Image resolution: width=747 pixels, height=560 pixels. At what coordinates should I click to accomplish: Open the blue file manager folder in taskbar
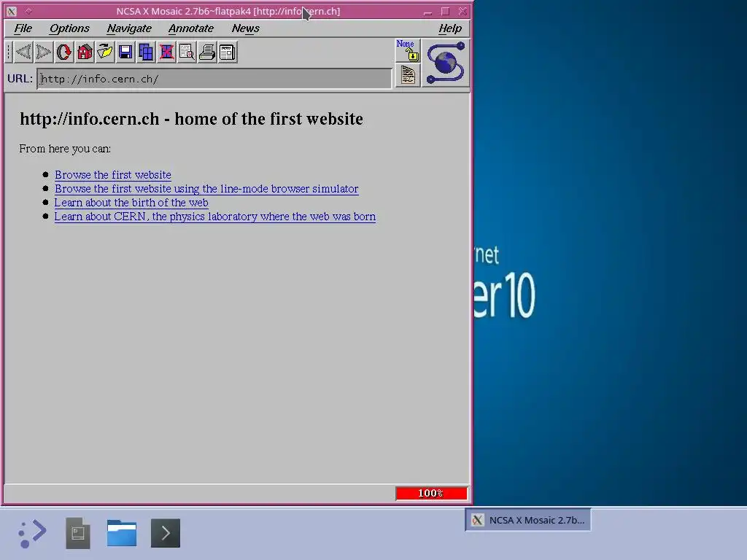pyautogui.click(x=122, y=533)
